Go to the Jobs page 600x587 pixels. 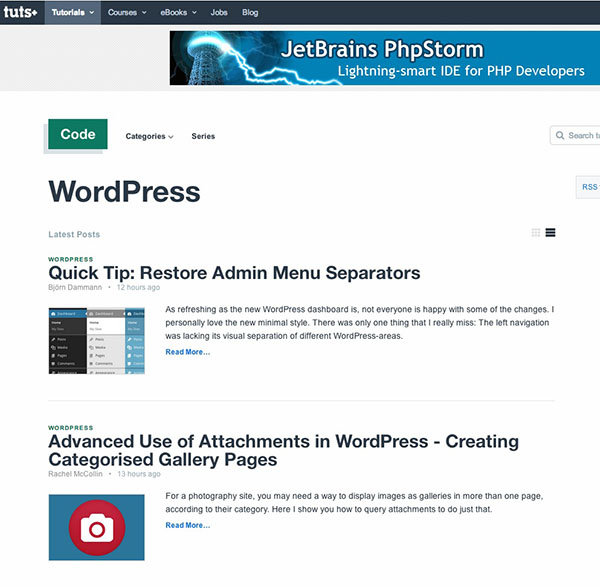coord(219,13)
